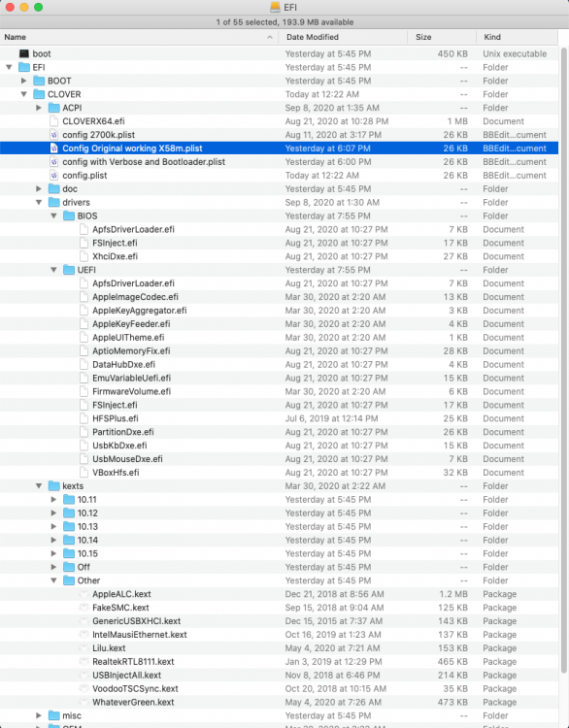The width and height of the screenshot is (569, 728).
Task: Collapse the Other folder disclosure triangle
Action: pyautogui.click(x=53, y=580)
